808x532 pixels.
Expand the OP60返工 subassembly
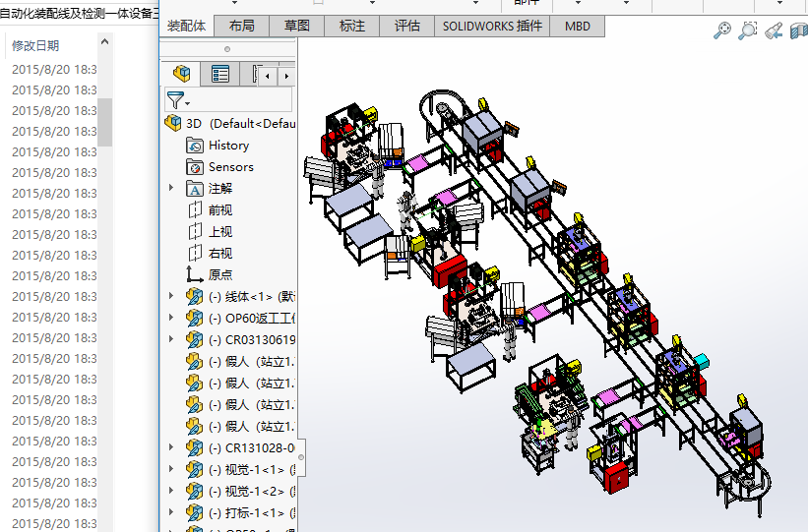click(x=171, y=318)
